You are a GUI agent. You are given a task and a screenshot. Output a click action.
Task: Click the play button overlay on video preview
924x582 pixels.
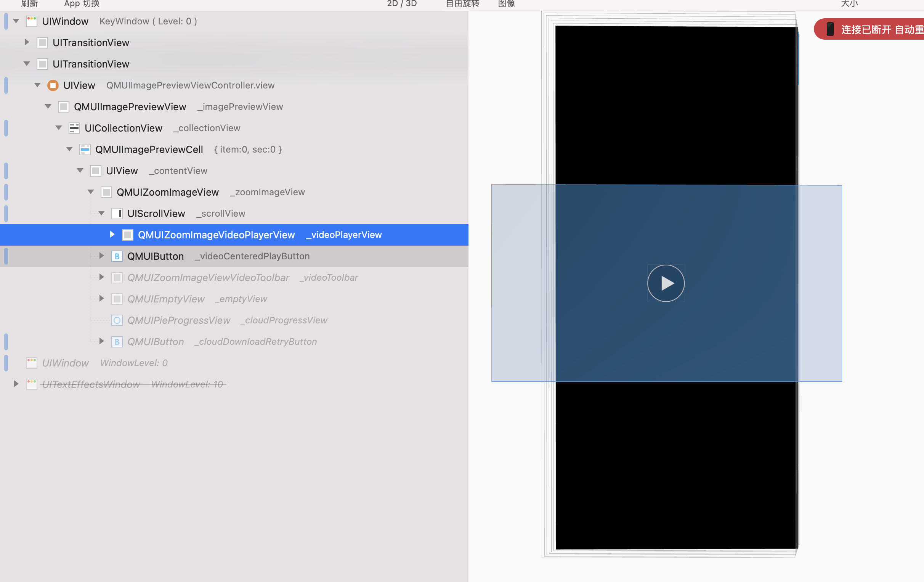click(666, 283)
